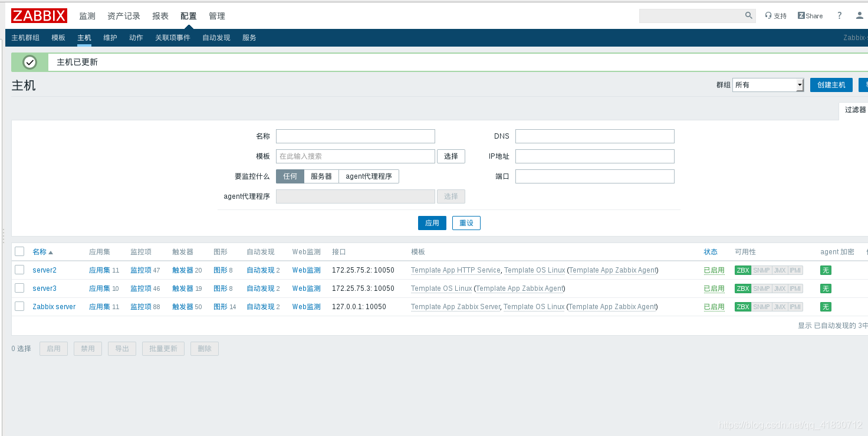Screen dimensions: 868x436
Task: Sort by 状态 column header
Action: [x=711, y=252]
